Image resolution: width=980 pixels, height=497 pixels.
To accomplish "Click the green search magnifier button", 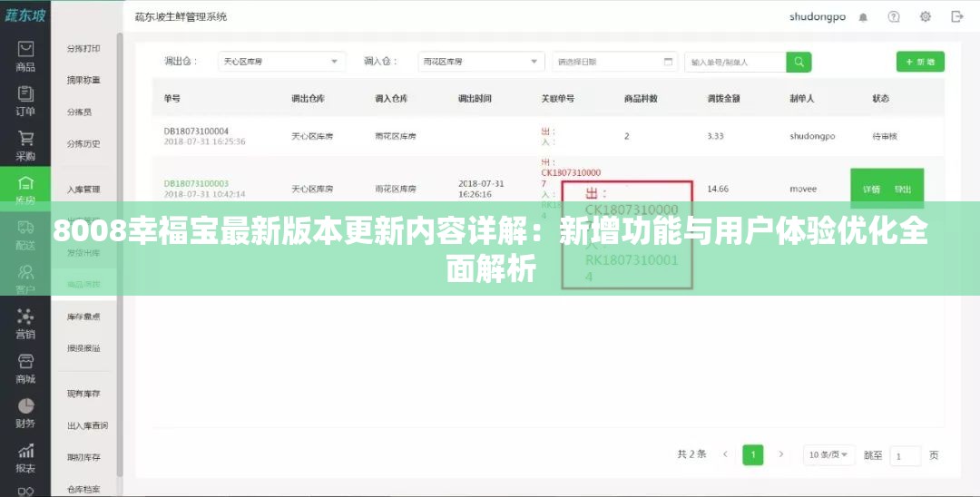I will point(799,62).
